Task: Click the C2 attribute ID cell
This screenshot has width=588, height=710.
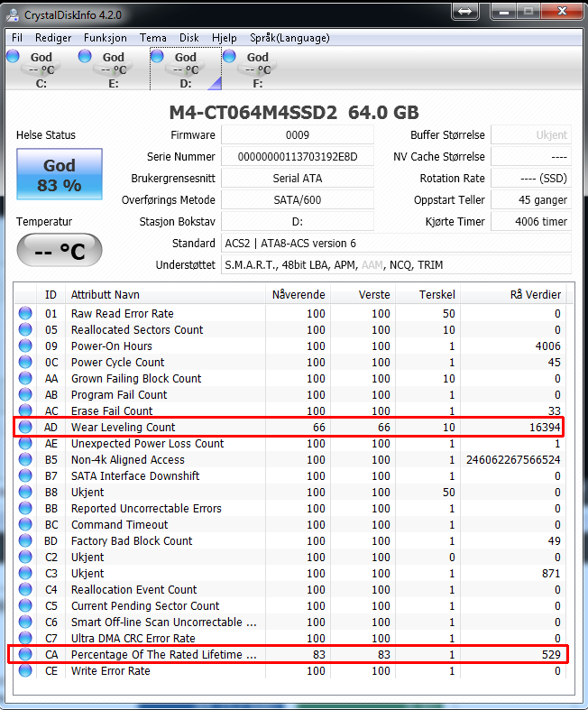Action: pyautogui.click(x=51, y=558)
